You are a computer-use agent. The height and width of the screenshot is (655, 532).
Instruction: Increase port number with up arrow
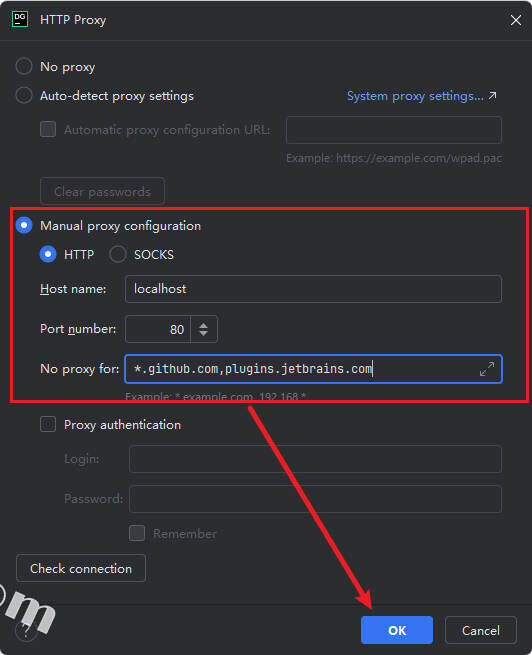[203, 325]
